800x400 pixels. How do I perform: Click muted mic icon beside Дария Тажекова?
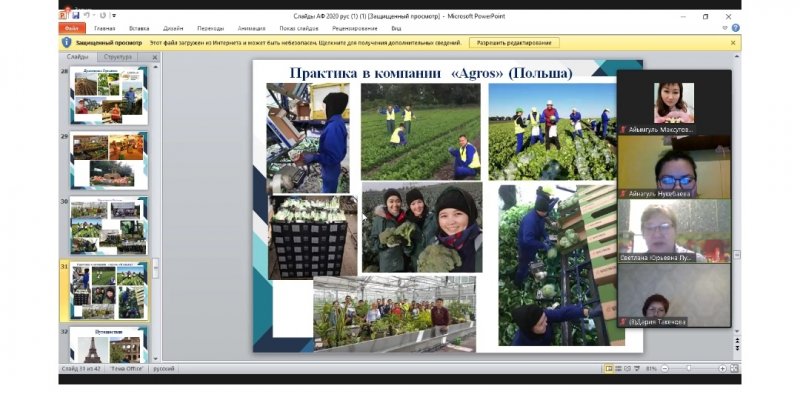(623, 322)
